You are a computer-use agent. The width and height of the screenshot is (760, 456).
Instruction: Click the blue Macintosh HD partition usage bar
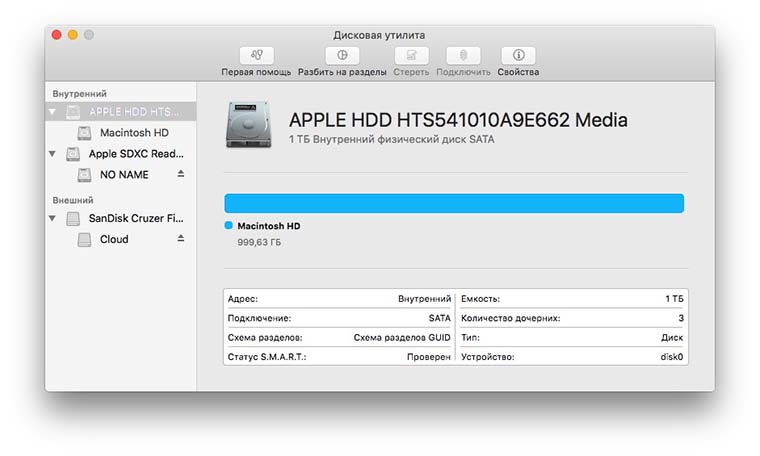[454, 204]
